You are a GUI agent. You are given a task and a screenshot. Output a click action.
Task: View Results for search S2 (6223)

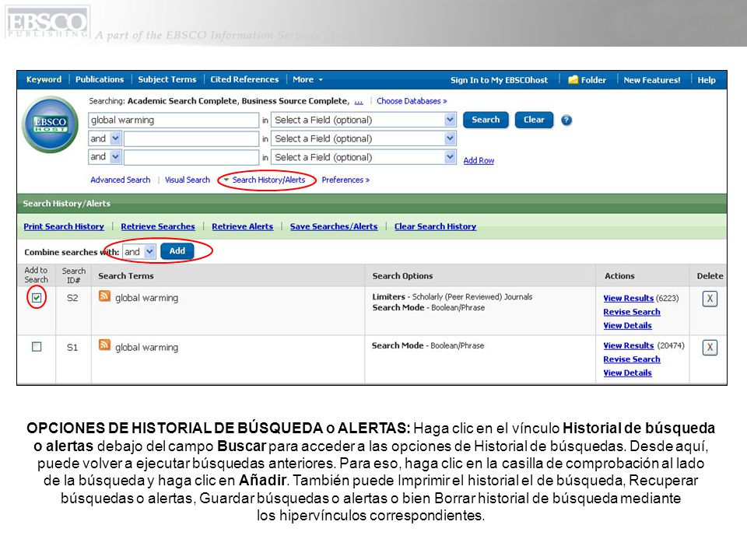tap(629, 298)
